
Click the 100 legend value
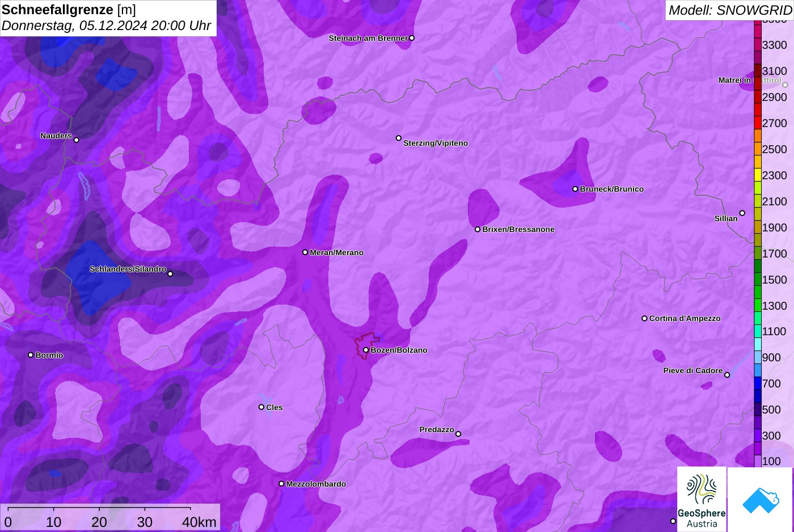(x=771, y=461)
